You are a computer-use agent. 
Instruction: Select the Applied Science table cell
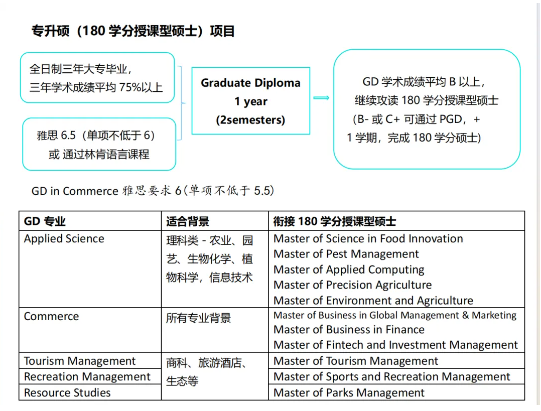point(90,269)
